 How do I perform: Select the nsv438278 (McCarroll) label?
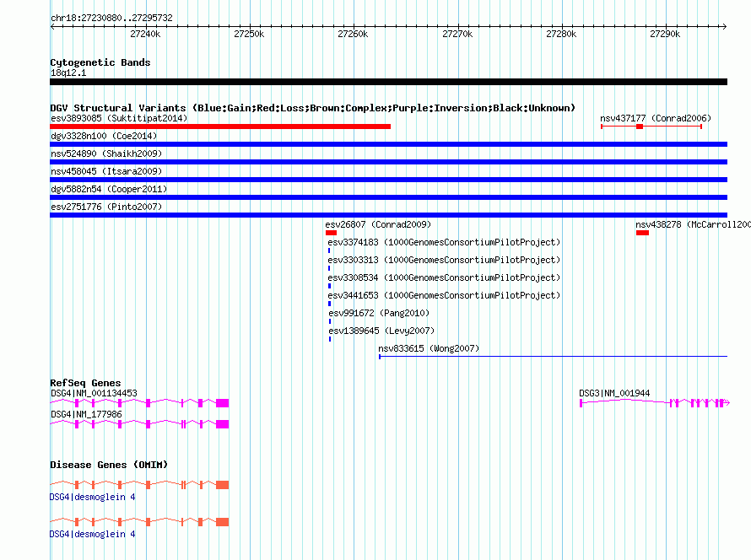[693, 224]
